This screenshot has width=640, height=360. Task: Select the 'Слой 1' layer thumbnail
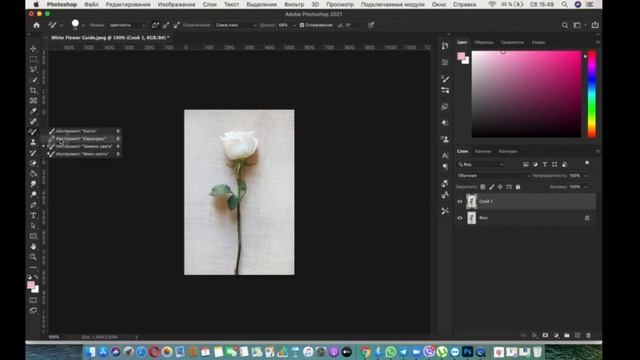click(471, 201)
